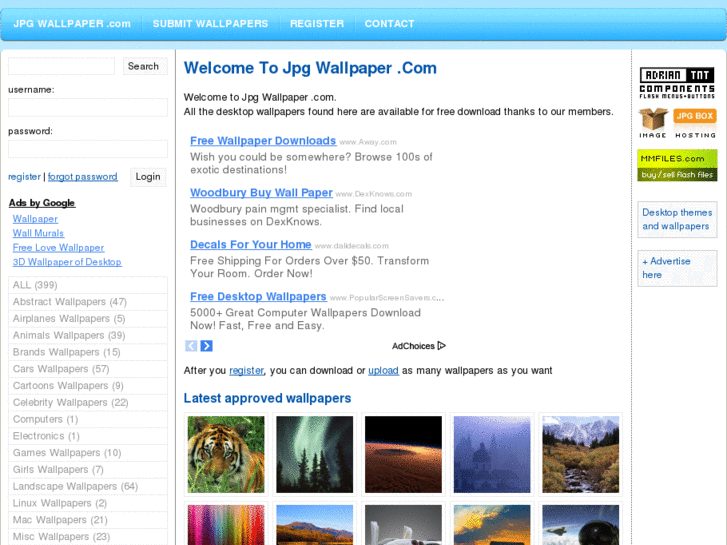
Task: Click the AdChoices icon
Action: [442, 346]
